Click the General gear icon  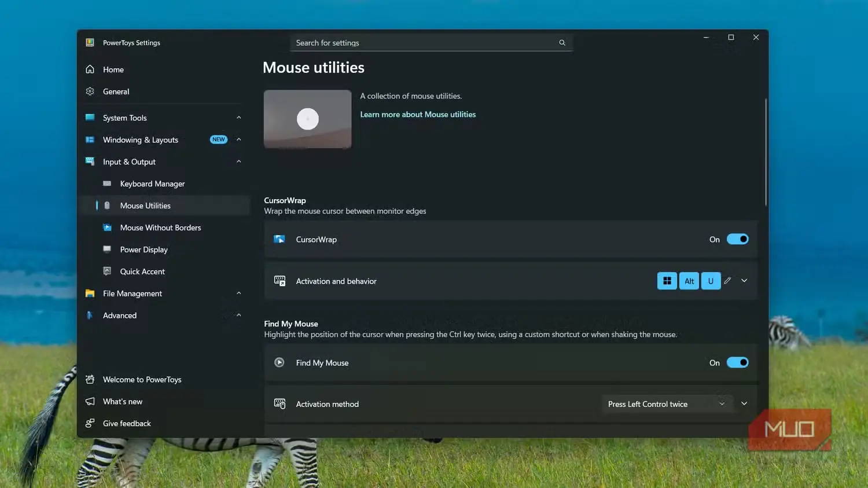[x=90, y=91]
